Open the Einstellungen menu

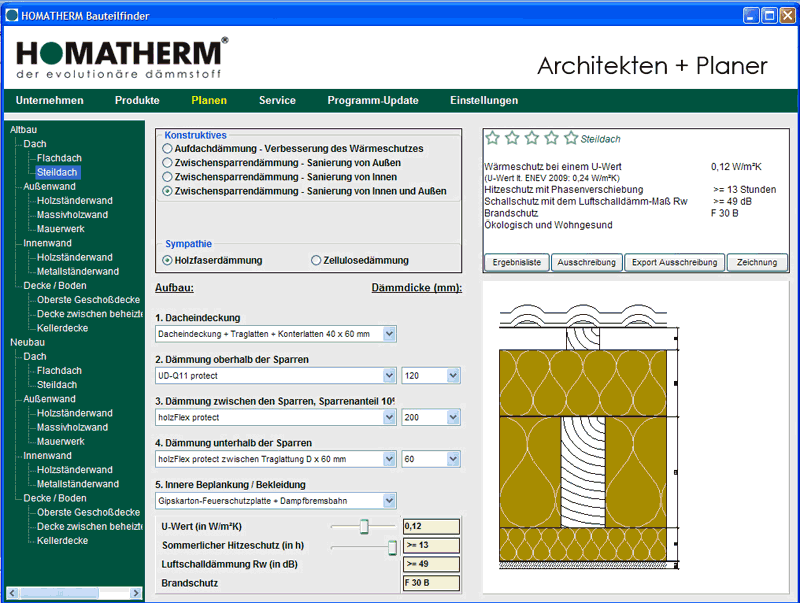point(484,100)
